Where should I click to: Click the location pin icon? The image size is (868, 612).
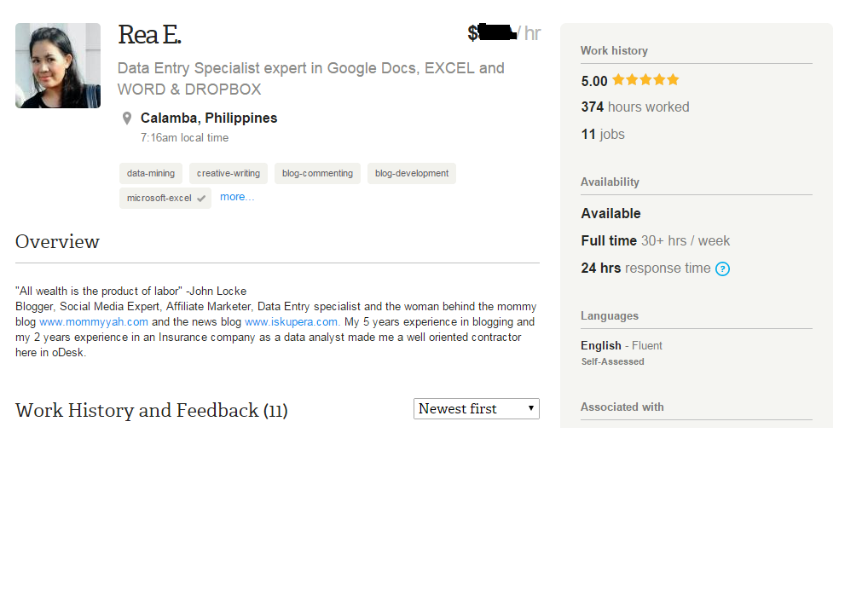pyautogui.click(x=127, y=118)
